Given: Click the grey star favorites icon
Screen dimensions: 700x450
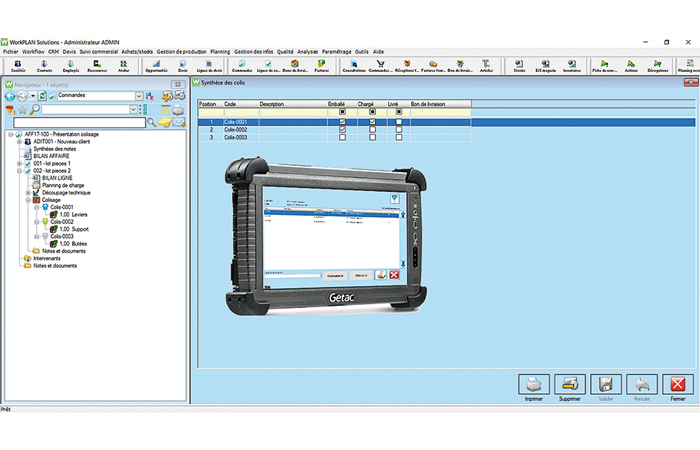Looking at the screenshot, I should [x=22, y=109].
